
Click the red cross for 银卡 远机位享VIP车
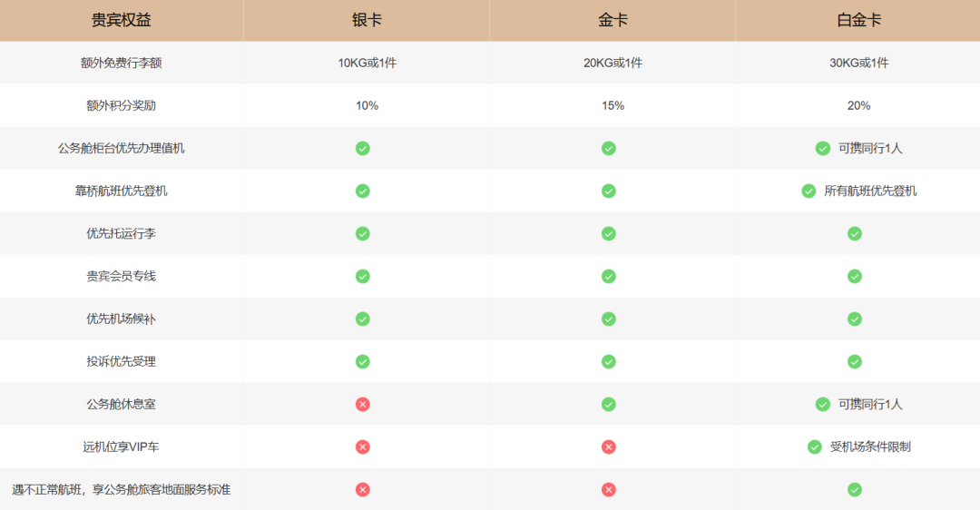point(362,446)
